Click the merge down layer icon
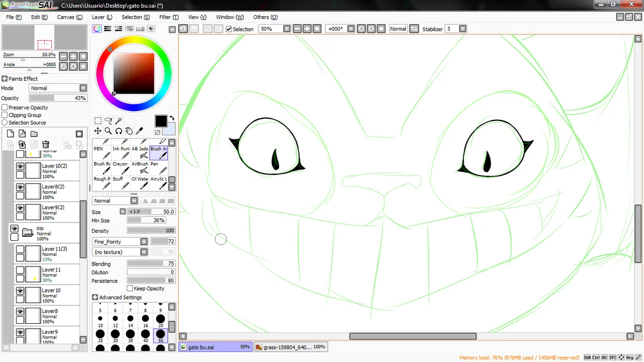The image size is (644, 362). tap(22, 144)
